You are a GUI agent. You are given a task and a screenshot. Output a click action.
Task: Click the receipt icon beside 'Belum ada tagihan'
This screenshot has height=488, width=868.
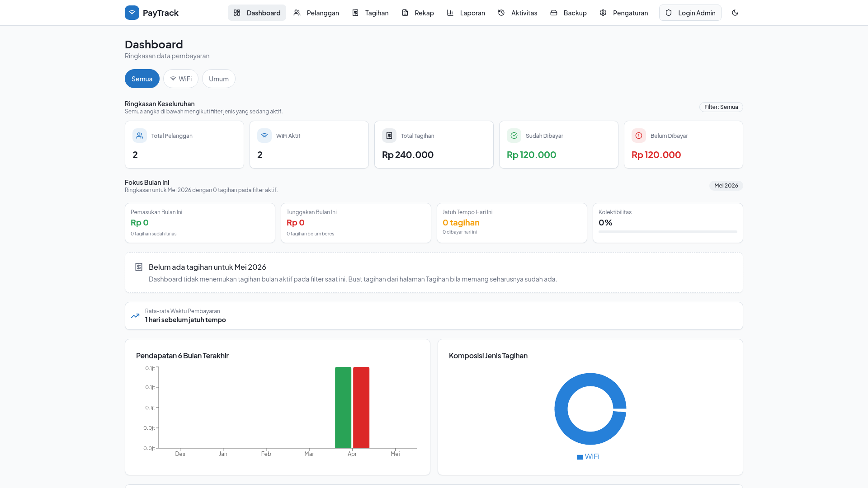139,267
